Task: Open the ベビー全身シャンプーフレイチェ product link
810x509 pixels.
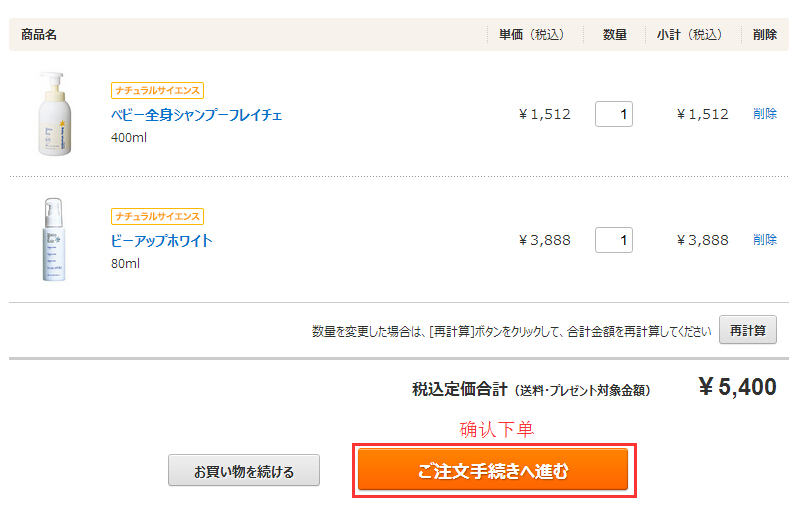Action: (x=196, y=115)
